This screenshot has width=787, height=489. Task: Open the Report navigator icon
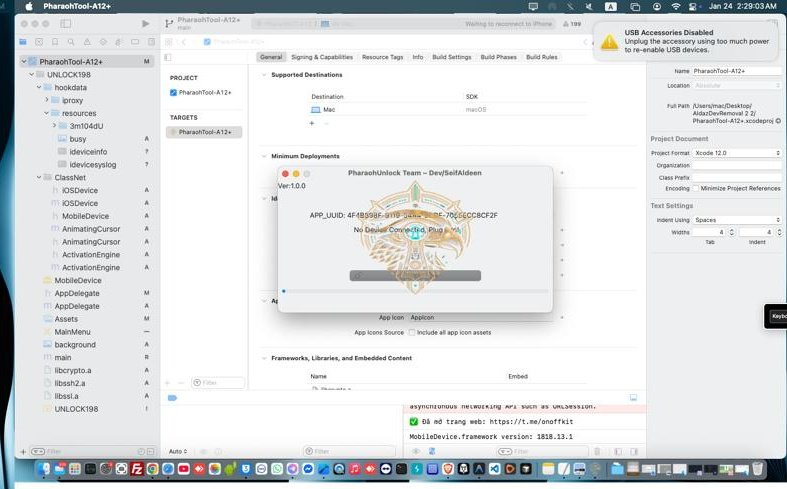[x=151, y=42]
